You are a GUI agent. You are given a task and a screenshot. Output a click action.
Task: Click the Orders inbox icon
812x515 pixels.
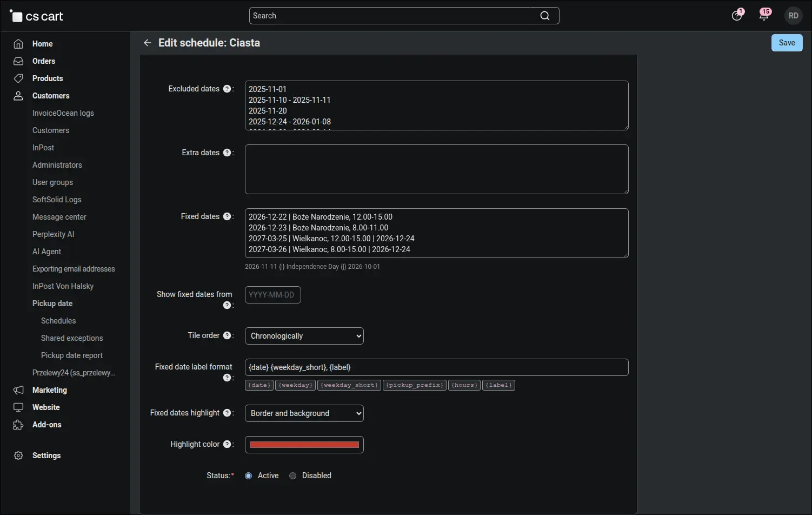click(x=18, y=61)
